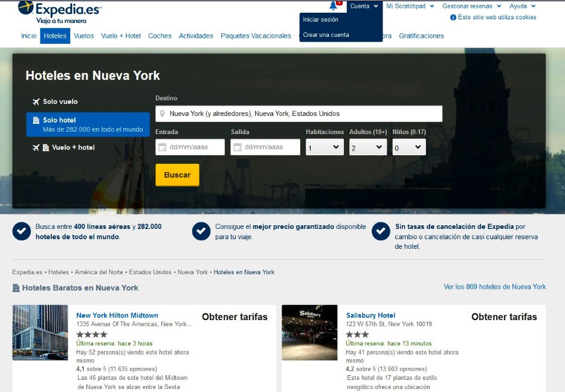Open the Vuelos tab
This screenshot has width=565, height=392.
(x=84, y=36)
